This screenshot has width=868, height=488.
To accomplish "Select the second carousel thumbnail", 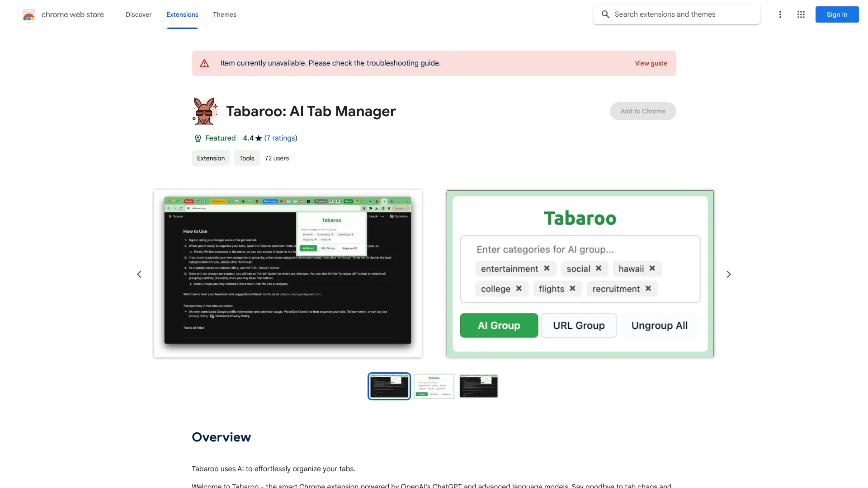I will point(434,386).
